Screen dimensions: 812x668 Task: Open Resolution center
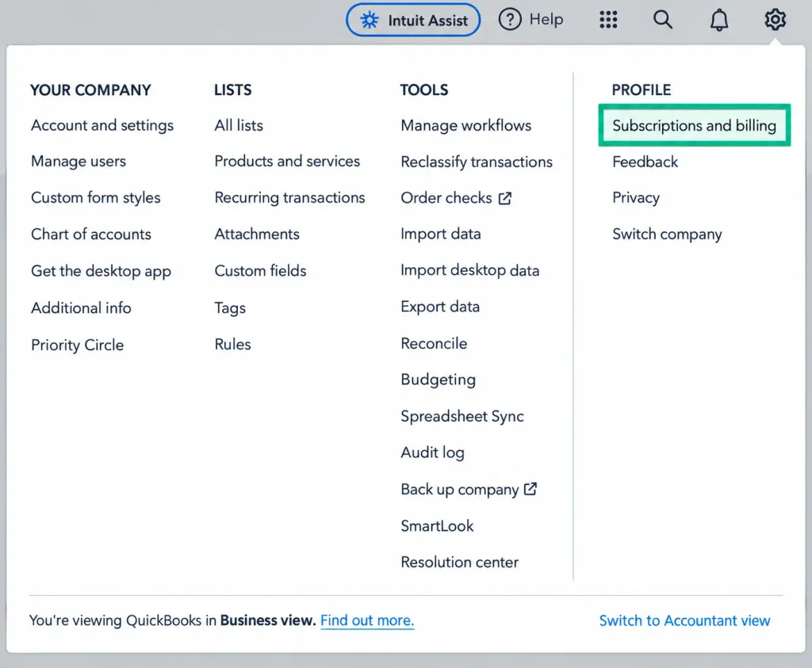point(459,562)
